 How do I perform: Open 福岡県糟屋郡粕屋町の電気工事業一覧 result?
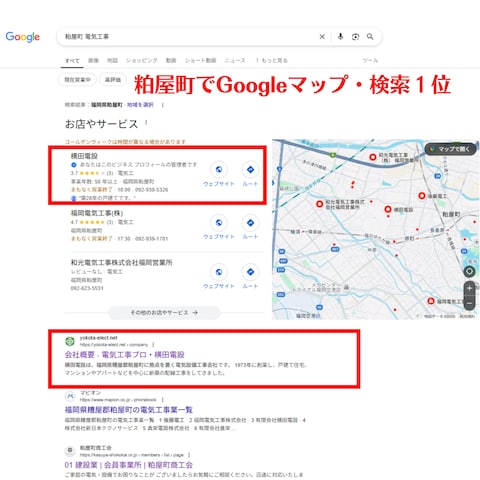pos(129,410)
